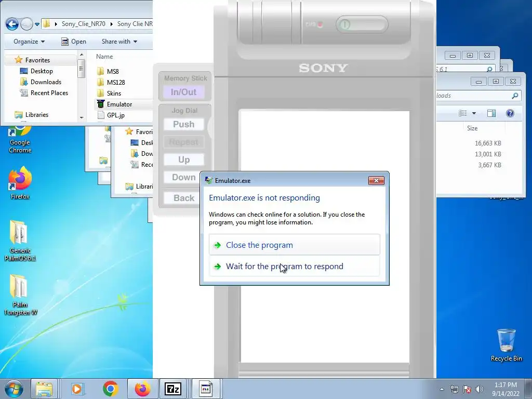This screenshot has width=532, height=399.
Task: Click the Jog Dial Down button
Action: click(183, 177)
